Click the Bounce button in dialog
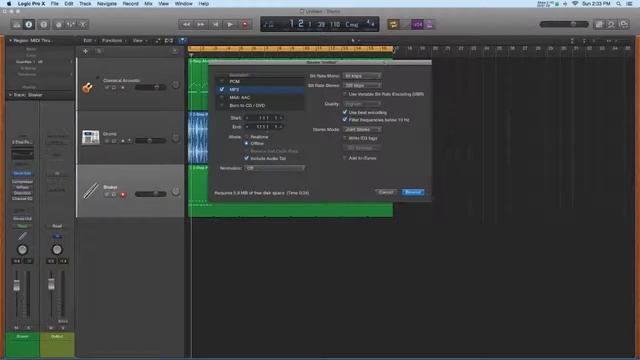This screenshot has height=360, width=640. coord(413,192)
